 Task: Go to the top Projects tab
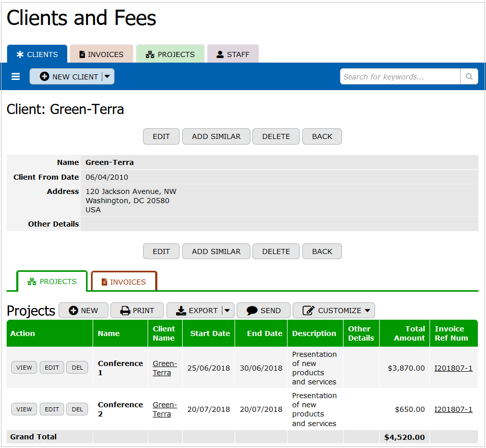(170, 54)
